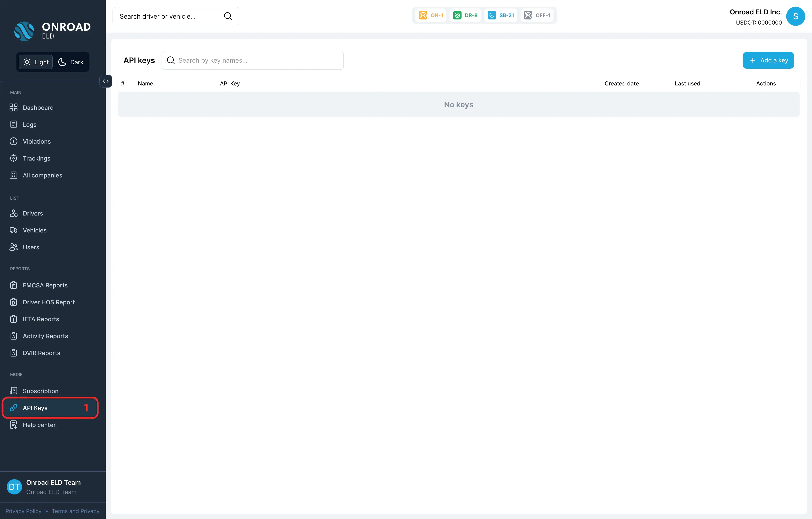Open the Logs icon in sidebar

pos(14,124)
